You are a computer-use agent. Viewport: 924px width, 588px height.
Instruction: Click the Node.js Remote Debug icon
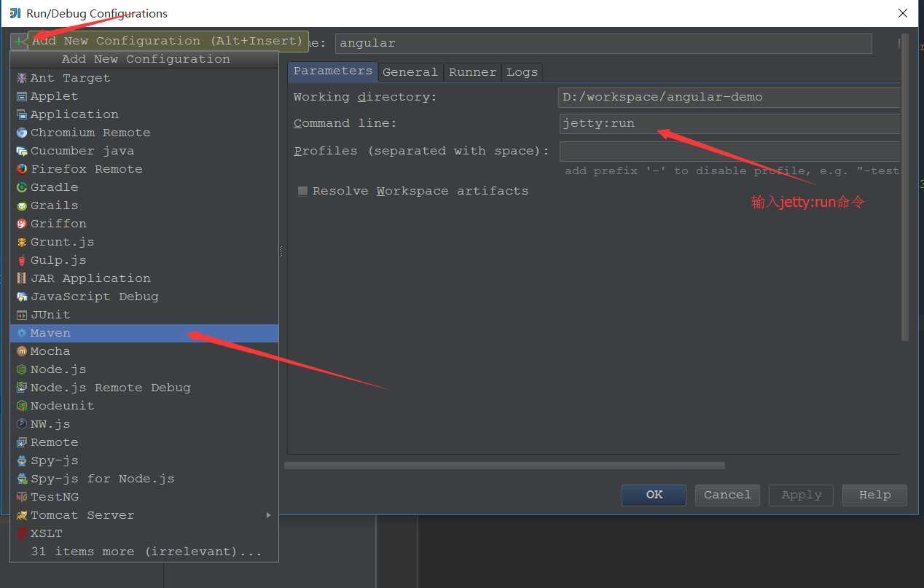[22, 388]
